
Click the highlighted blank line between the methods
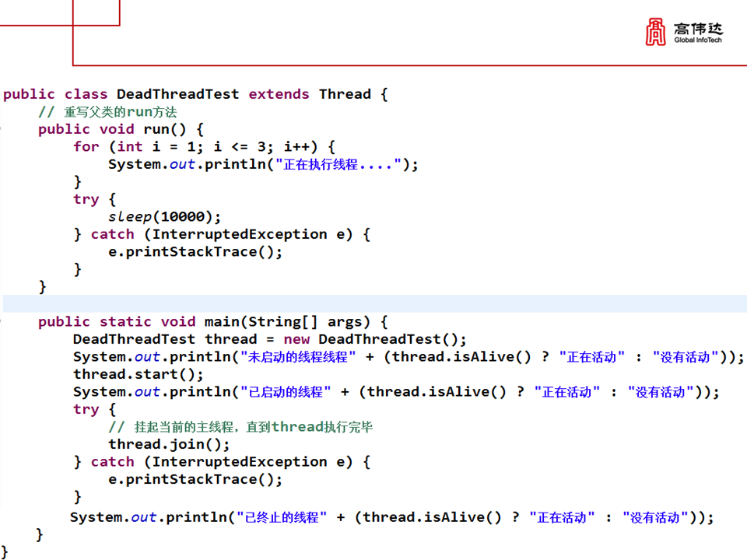373,303
